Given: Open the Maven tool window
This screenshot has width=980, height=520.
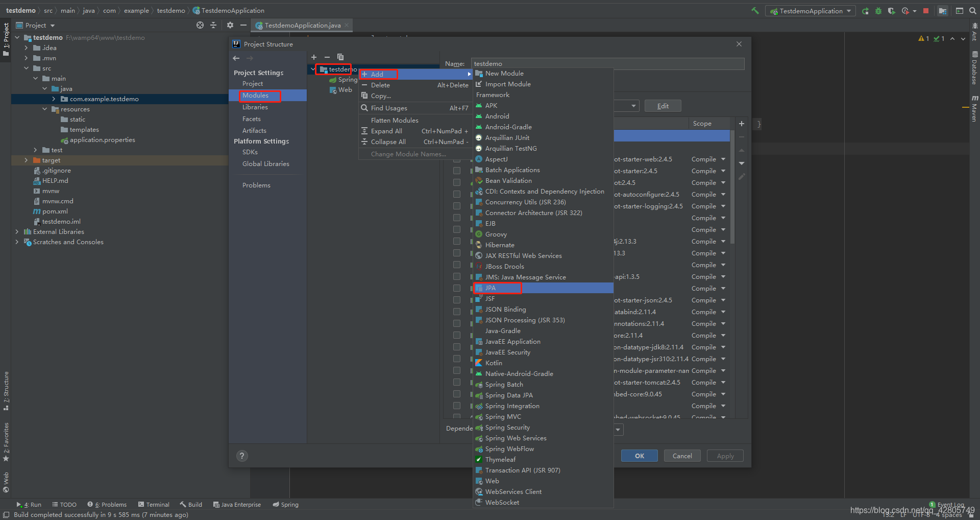Looking at the screenshot, I should pyautogui.click(x=974, y=108).
